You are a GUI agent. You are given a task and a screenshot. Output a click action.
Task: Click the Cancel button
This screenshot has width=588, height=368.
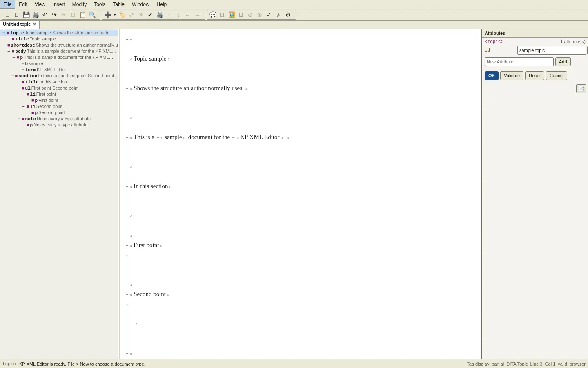(x=557, y=76)
